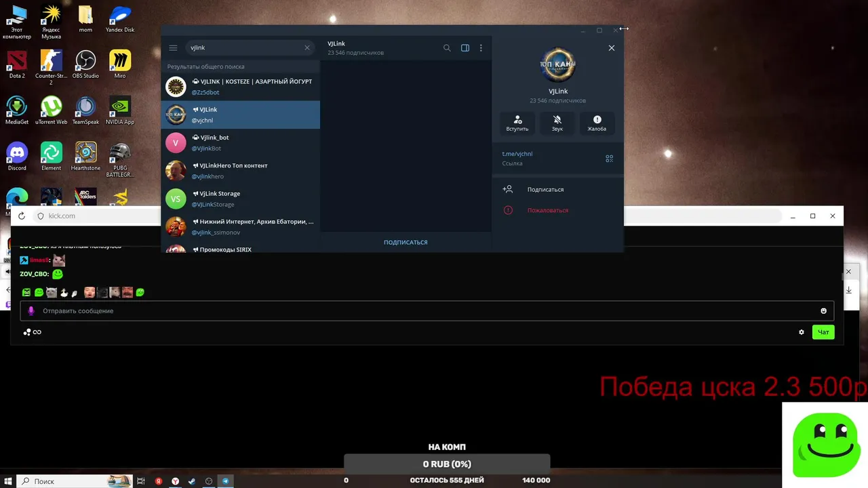Open the Windows Start menu

point(8,481)
